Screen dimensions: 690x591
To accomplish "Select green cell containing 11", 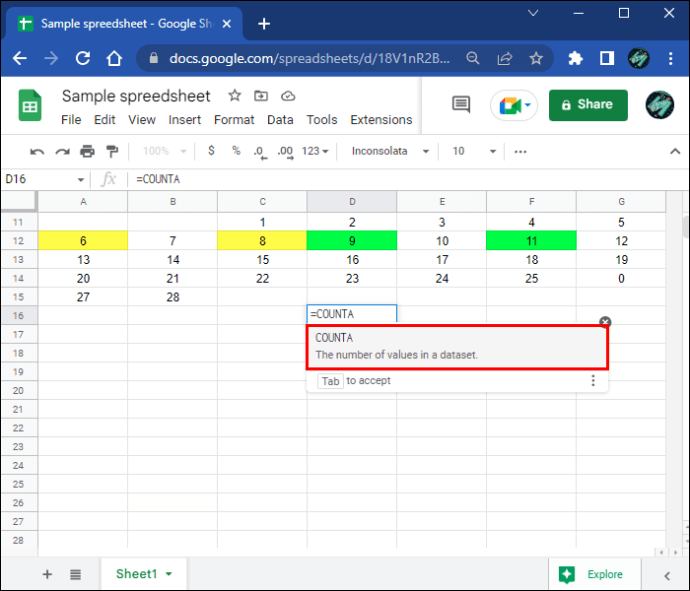I will [x=531, y=241].
